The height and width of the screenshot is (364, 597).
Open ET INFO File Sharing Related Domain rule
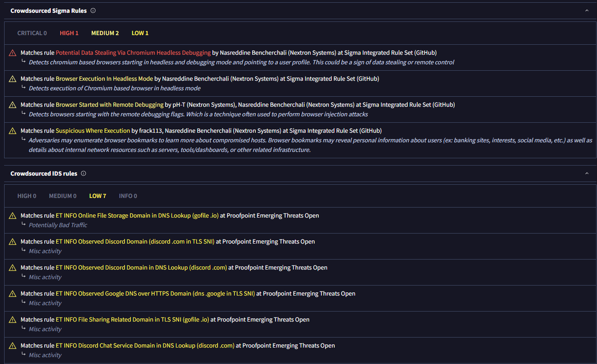tap(132, 320)
